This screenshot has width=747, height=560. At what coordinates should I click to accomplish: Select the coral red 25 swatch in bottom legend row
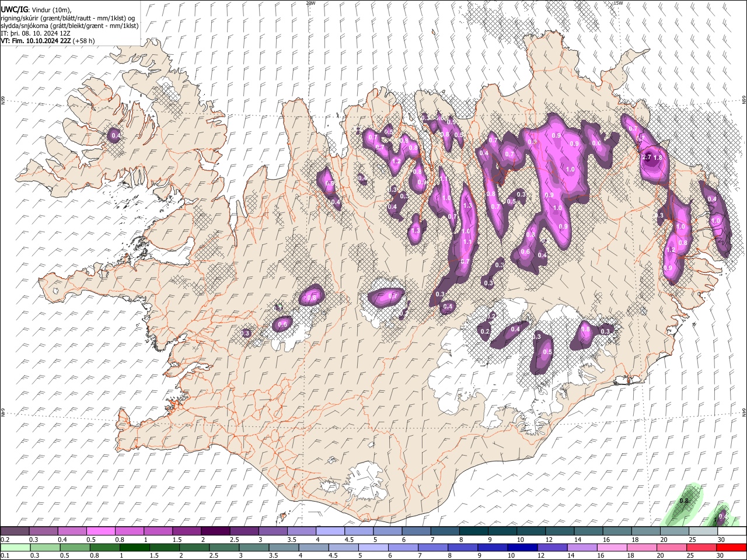(701, 548)
